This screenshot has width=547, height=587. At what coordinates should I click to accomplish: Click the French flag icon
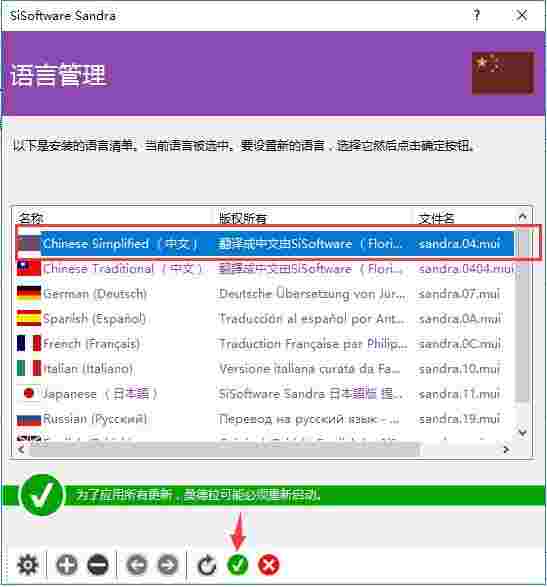click(29, 344)
